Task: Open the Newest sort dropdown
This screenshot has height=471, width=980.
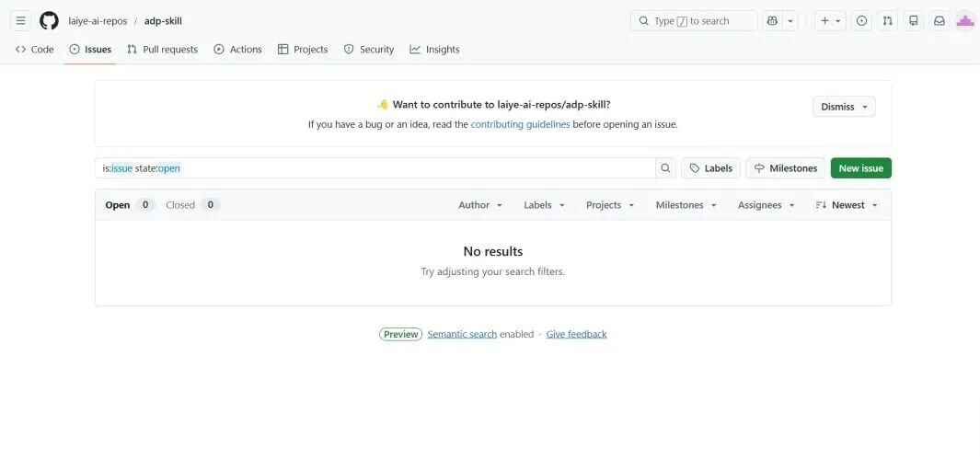Action: click(847, 205)
